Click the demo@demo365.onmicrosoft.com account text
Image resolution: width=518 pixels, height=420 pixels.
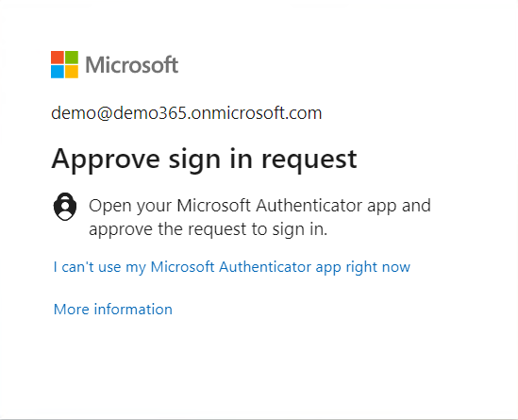[187, 113]
